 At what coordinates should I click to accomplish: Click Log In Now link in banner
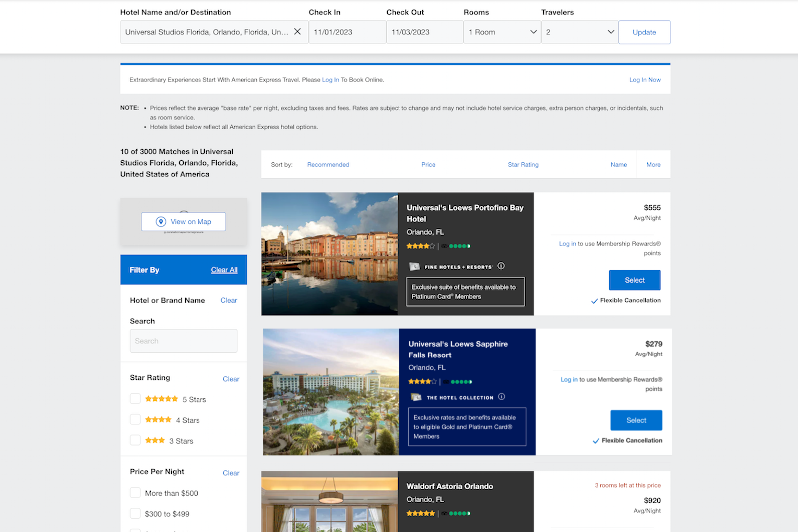click(645, 80)
